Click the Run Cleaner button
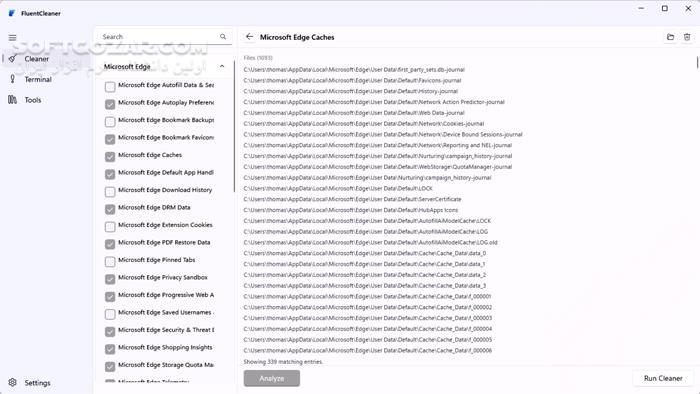 click(663, 378)
